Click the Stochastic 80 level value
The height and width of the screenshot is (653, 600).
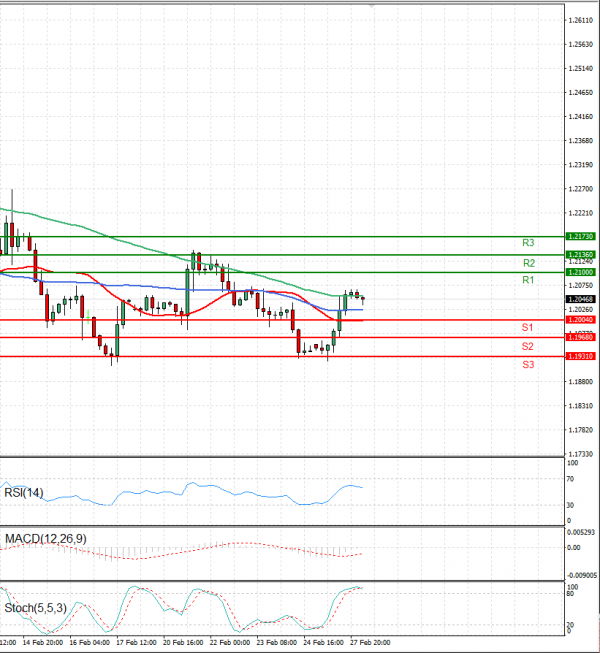click(570, 594)
